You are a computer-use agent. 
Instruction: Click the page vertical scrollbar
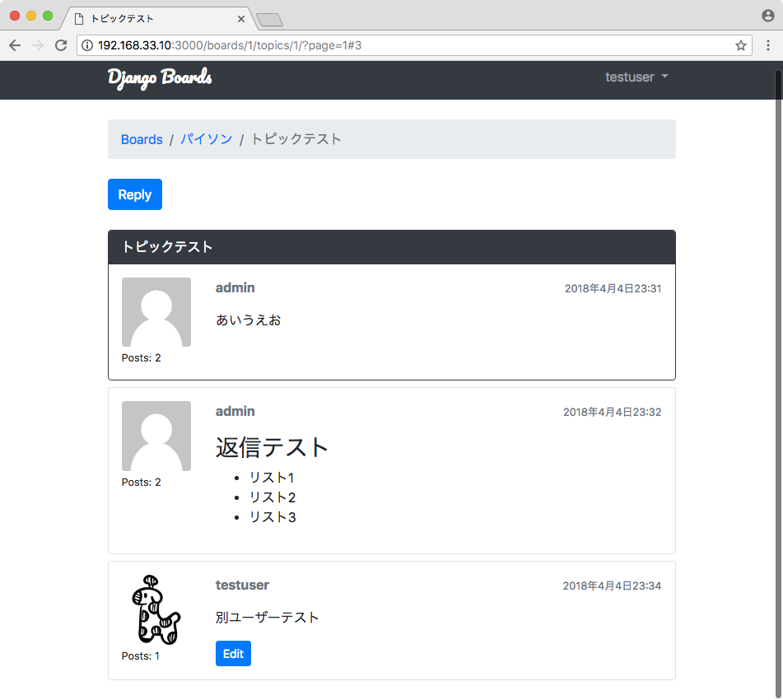(778, 384)
